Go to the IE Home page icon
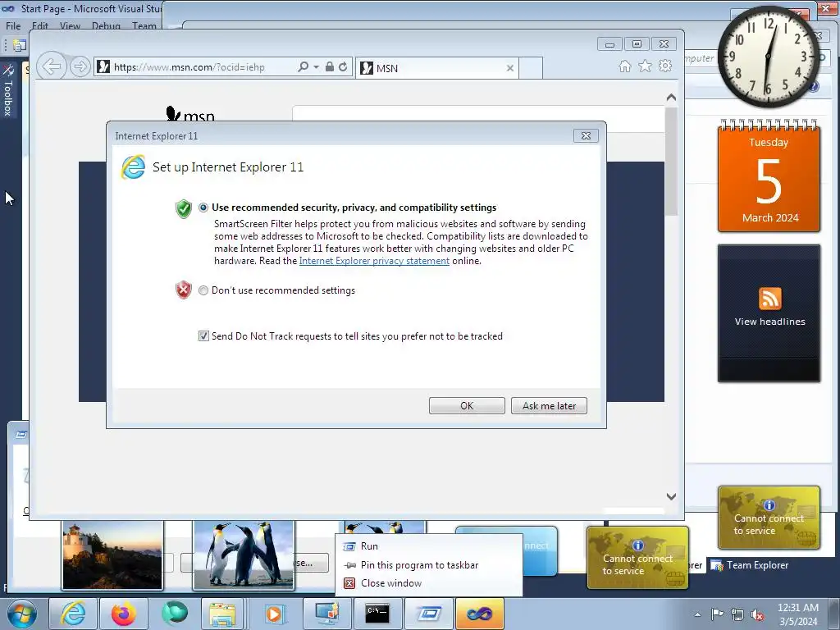The height and width of the screenshot is (630, 840). click(x=624, y=66)
